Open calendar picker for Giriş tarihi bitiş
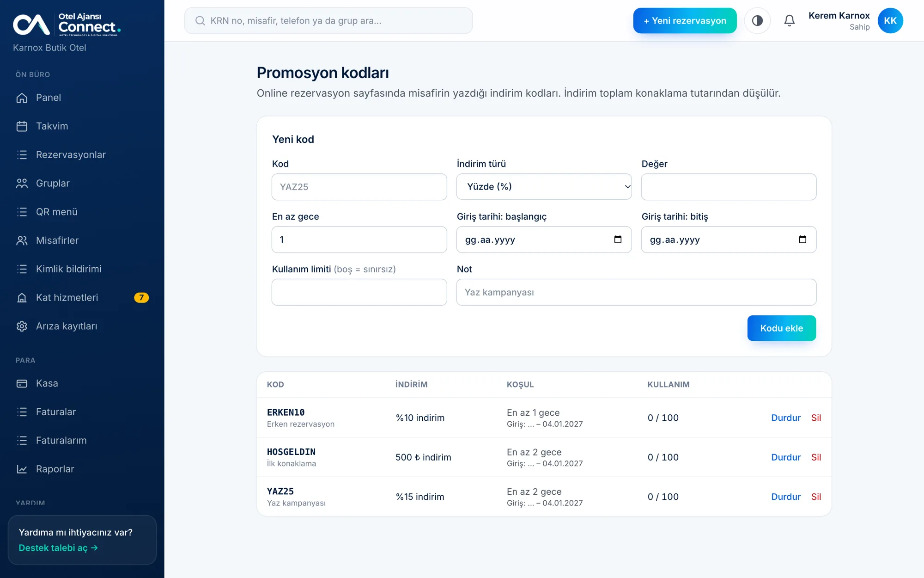This screenshot has width=924, height=578. click(x=802, y=240)
